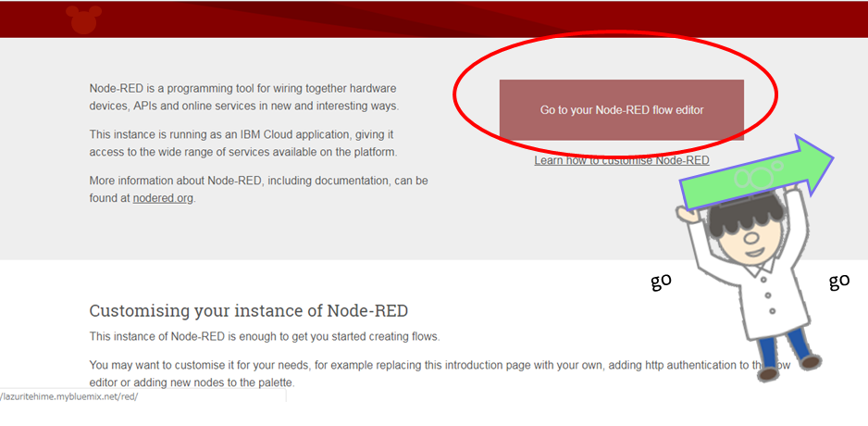Image resolution: width=868 pixels, height=426 pixels.
Task: Click the text 'This instance of Node-RED is enough to get you started'
Action: coord(265,336)
